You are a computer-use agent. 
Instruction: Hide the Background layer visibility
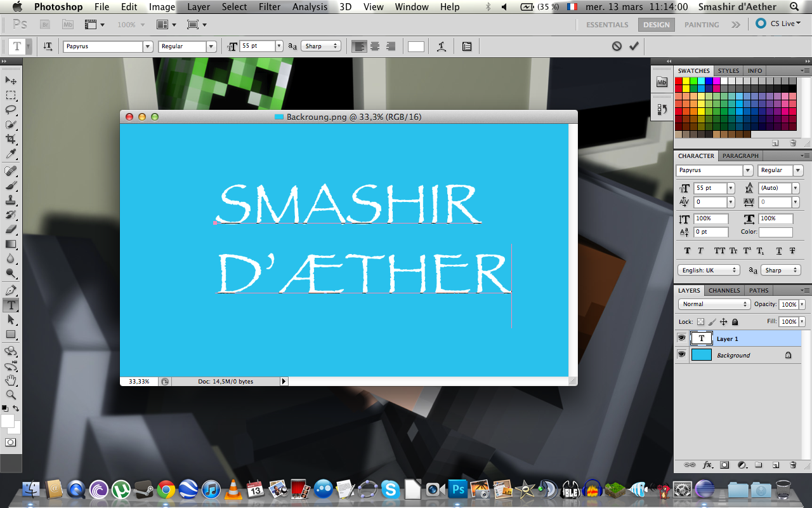click(681, 355)
